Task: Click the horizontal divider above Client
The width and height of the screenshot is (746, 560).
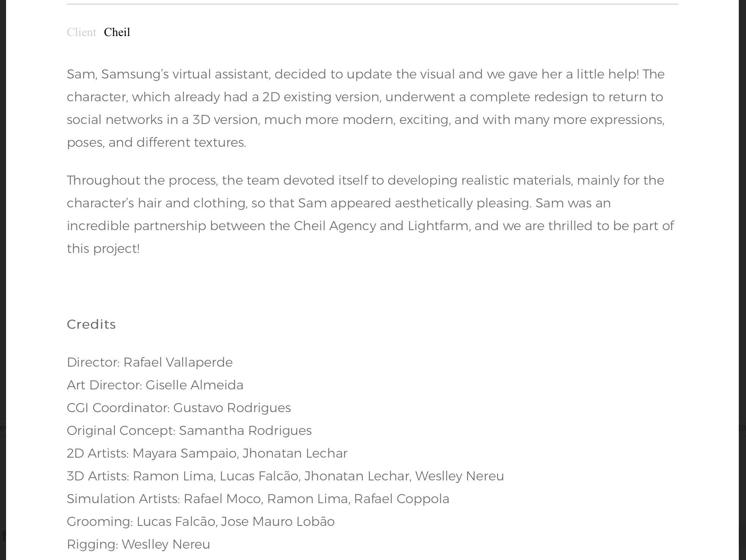Action: (x=372, y=4)
